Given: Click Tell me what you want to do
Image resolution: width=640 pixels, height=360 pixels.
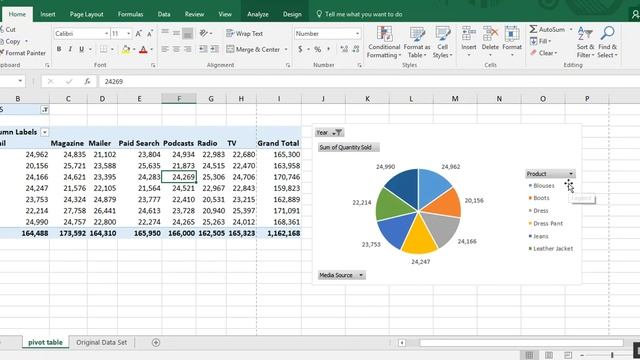Looking at the screenshot, I should [x=359, y=14].
